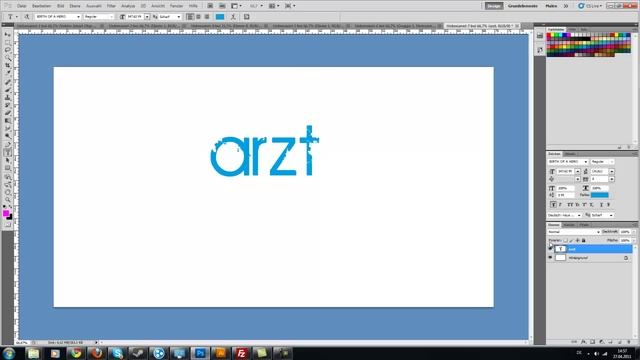Select the Brush tool in toolbox

(8, 90)
